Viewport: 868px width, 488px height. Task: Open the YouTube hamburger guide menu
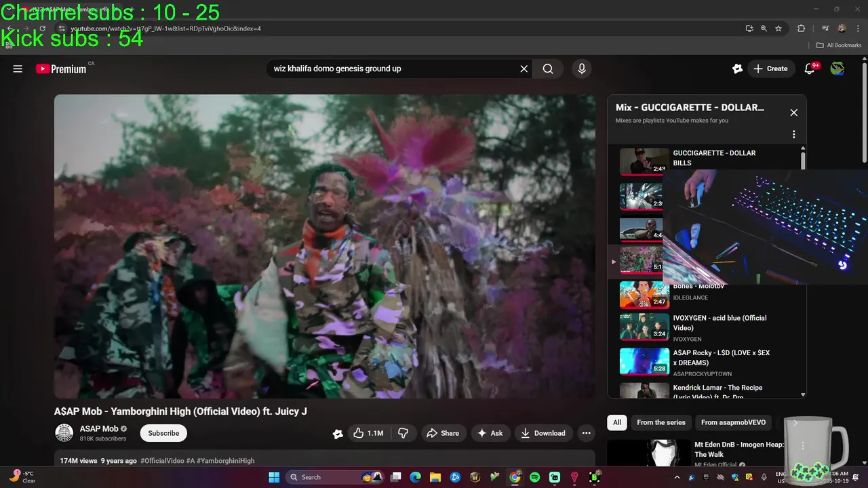point(18,68)
